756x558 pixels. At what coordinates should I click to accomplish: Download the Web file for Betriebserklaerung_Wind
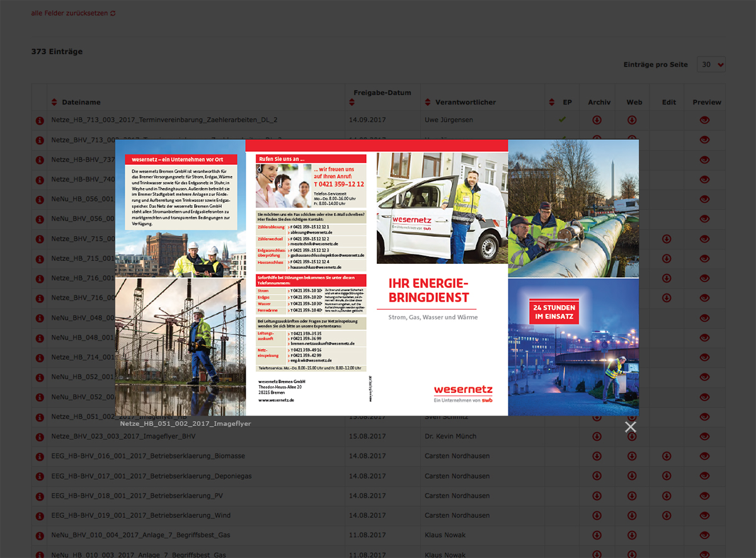[x=632, y=516]
